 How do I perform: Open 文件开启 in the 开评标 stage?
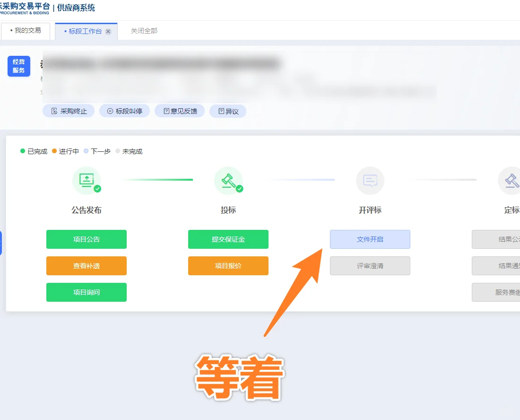tap(370, 239)
